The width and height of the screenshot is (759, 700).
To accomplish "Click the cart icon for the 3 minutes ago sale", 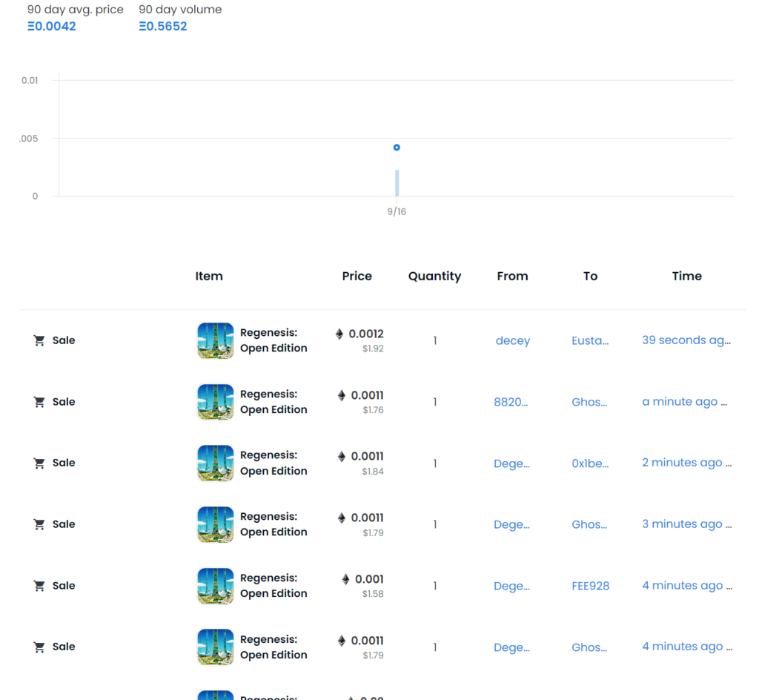I will click(39, 524).
